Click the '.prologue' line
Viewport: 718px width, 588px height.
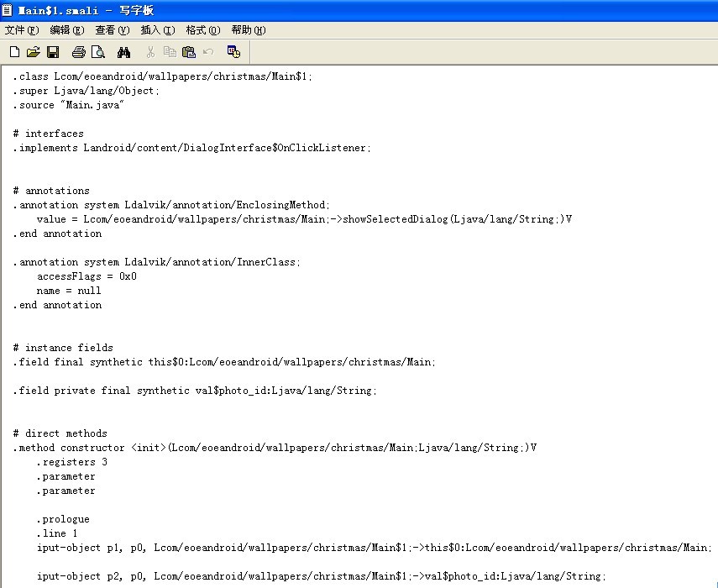63,519
